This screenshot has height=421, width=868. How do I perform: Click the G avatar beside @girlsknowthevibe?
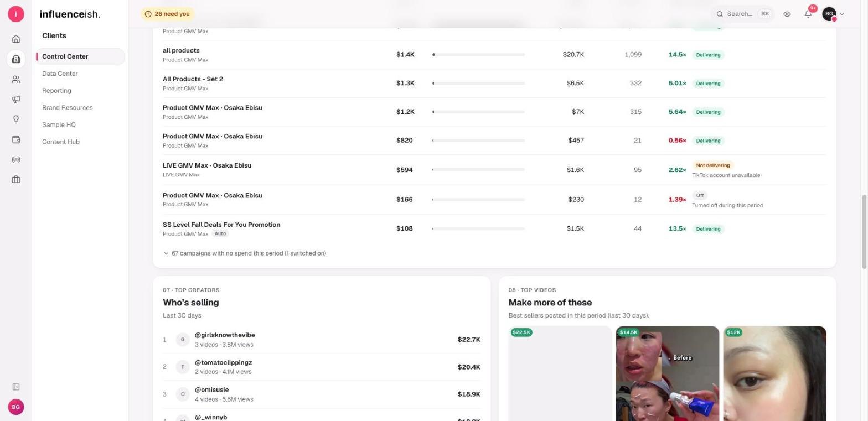click(183, 340)
